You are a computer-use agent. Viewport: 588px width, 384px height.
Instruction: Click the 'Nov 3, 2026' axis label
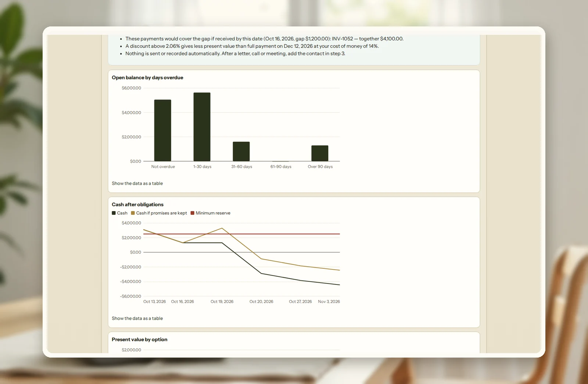(329, 302)
